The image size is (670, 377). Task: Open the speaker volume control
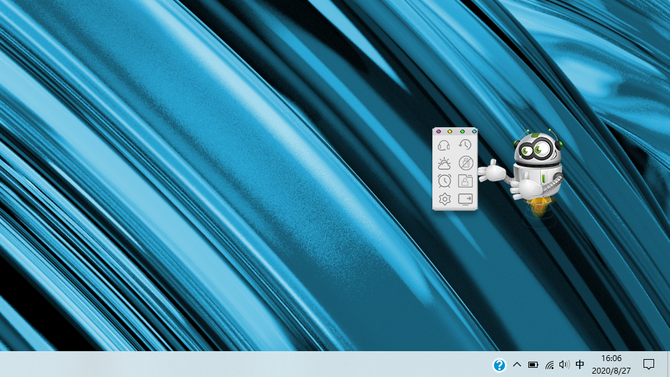point(564,364)
